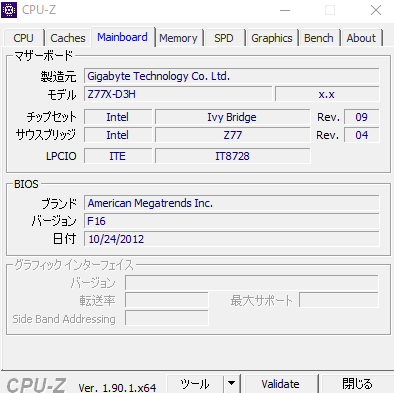Switch to the SPD tab
Viewport: 394px width, 393px height.
coord(224,38)
